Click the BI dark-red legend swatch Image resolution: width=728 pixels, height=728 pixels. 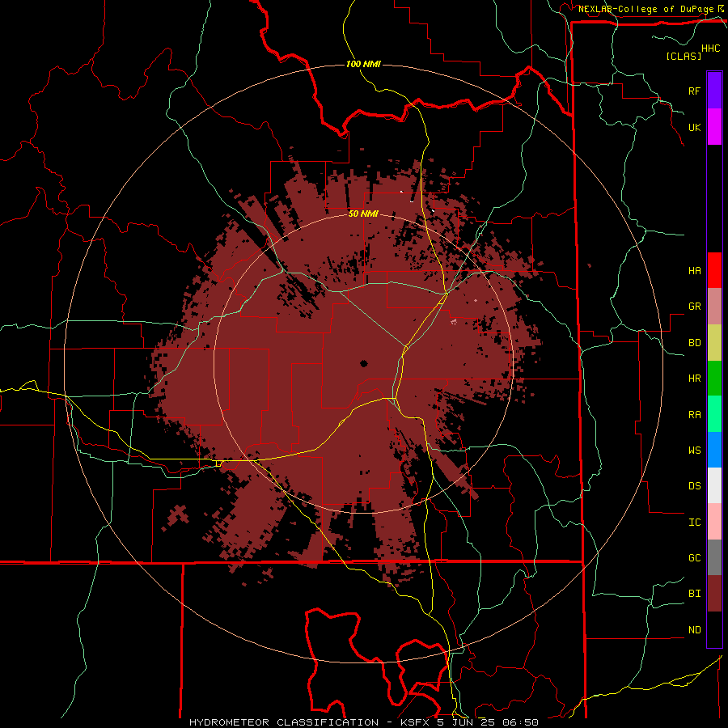point(714,594)
